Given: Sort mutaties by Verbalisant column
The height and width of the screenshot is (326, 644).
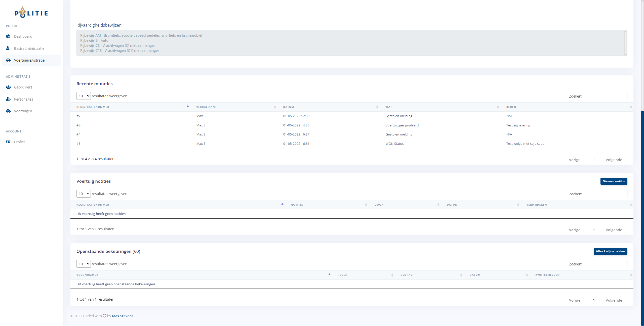Looking at the screenshot, I should (206, 107).
